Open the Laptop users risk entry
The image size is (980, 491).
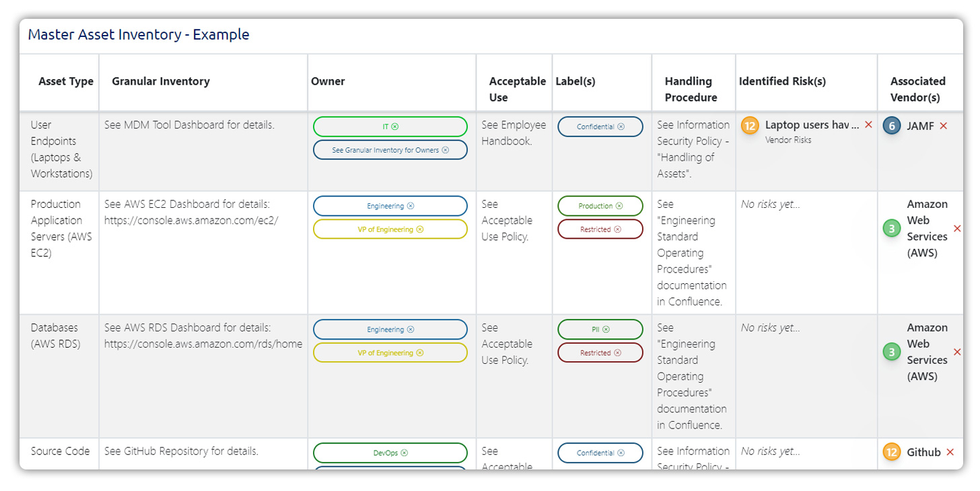coord(812,125)
